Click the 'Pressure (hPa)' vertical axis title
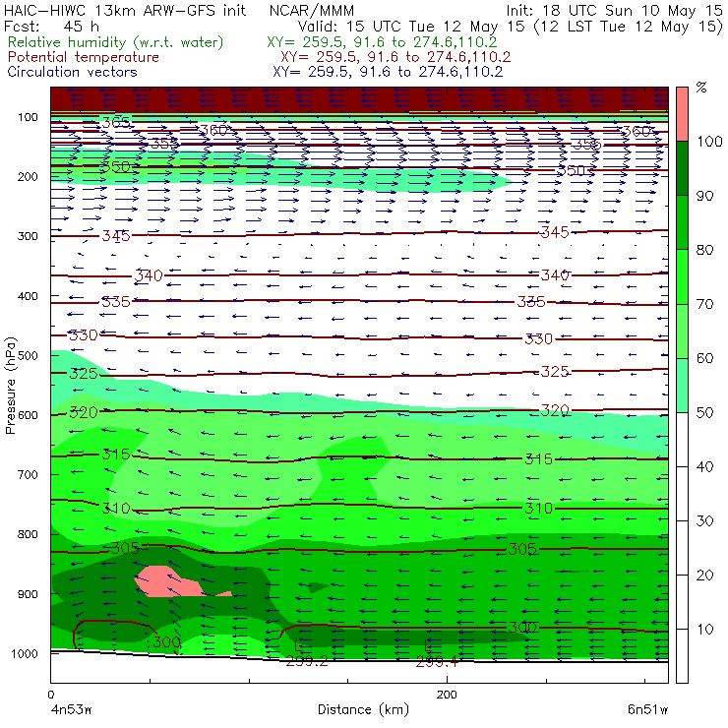 10,386
